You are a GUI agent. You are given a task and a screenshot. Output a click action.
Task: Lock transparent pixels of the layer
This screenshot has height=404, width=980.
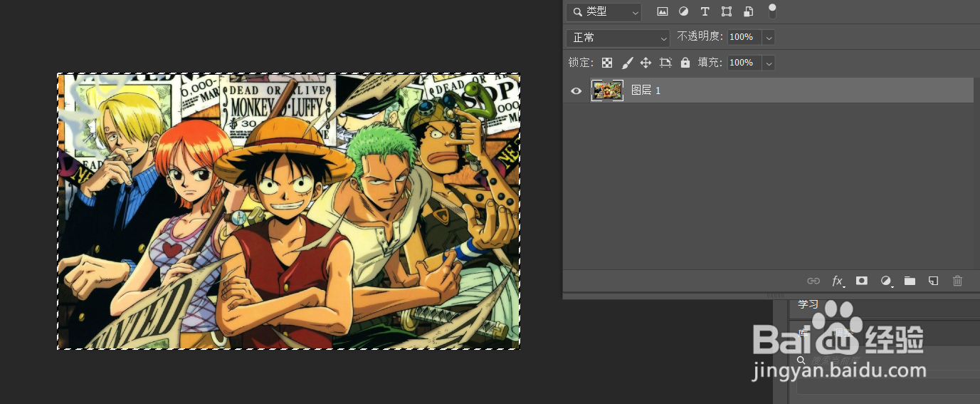606,63
